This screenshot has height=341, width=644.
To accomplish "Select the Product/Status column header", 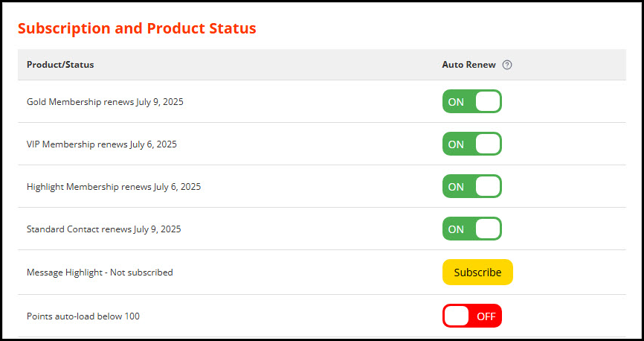I will (60, 65).
